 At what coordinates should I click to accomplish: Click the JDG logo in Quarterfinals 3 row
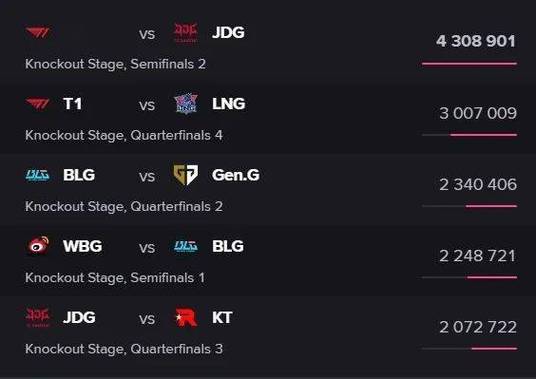click(38, 317)
